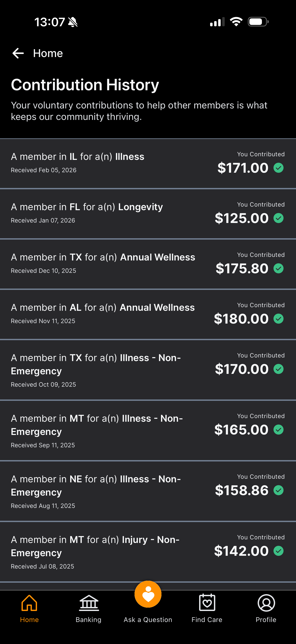The image size is (296, 644).
Task: Tap the $165.00 contribution amount
Action: tap(241, 430)
